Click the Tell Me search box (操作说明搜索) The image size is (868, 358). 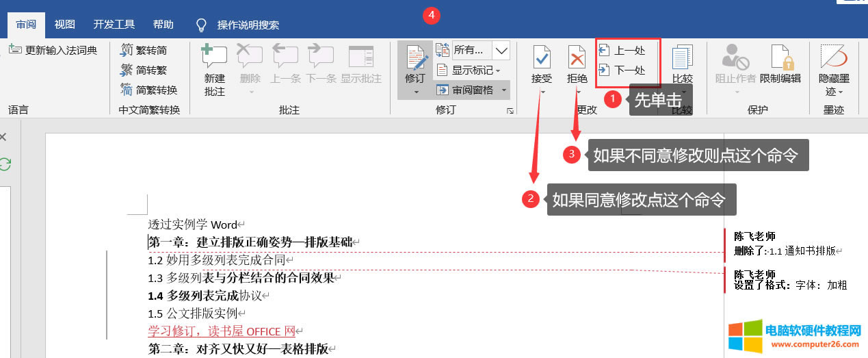248,25
